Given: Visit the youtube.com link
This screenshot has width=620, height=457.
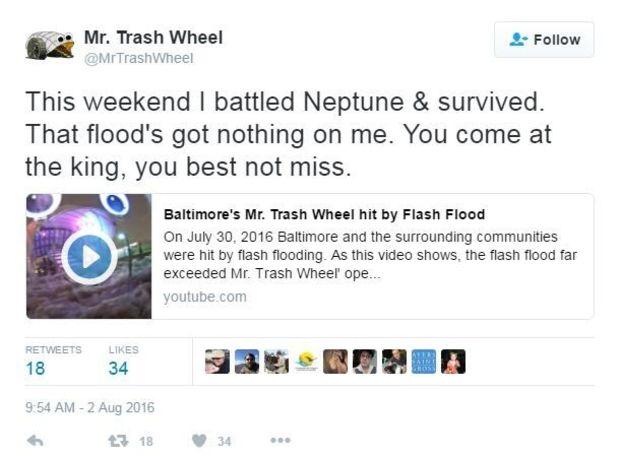Looking at the screenshot, I should pos(205,296).
